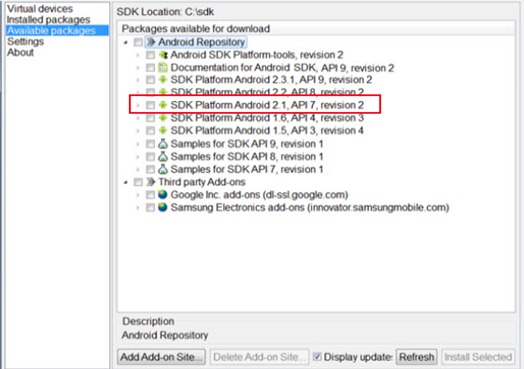Image resolution: width=524 pixels, height=369 pixels.
Task: Select Android SDK Platform-tools, revision 2 row
Action: (257, 55)
